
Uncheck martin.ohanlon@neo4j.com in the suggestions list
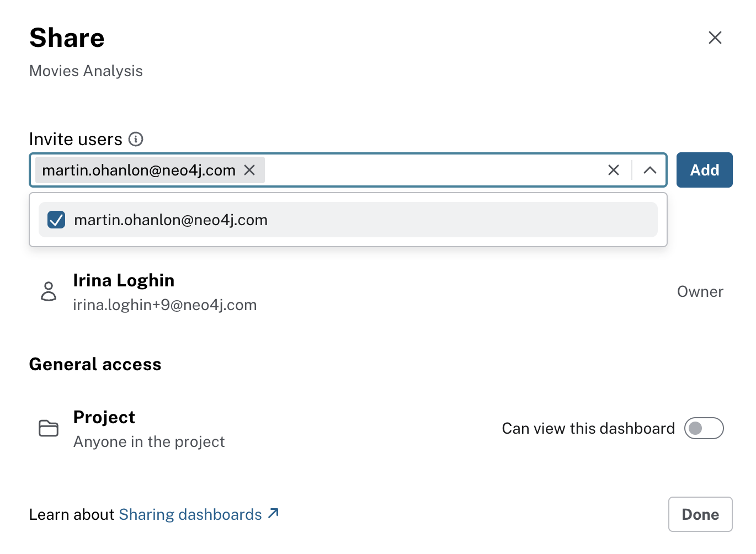(x=56, y=220)
